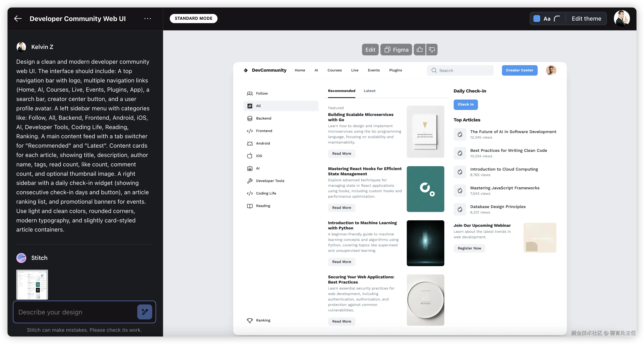Open the Aa font theme option
Viewport: 644px width, 344px height.
click(x=547, y=19)
